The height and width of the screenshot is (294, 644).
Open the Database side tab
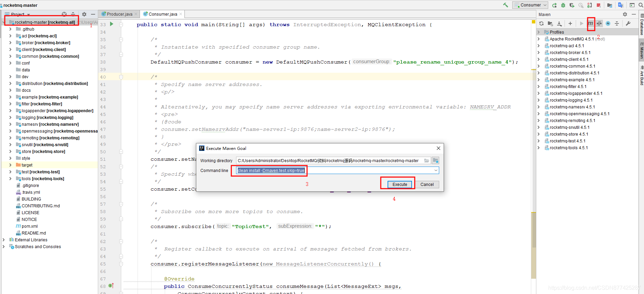(641, 25)
